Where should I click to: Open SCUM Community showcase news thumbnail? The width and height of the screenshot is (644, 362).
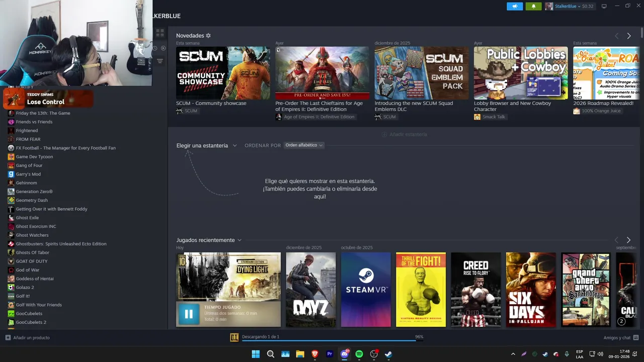(223, 73)
